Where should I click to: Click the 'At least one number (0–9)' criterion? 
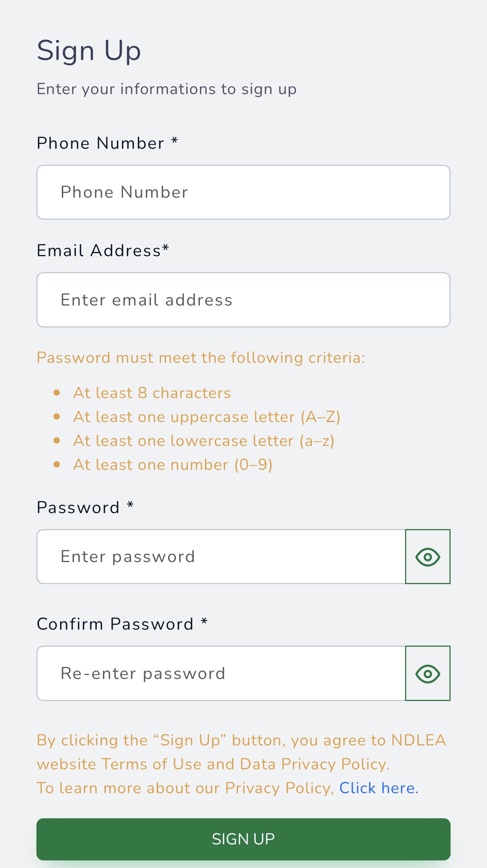pyautogui.click(x=173, y=465)
